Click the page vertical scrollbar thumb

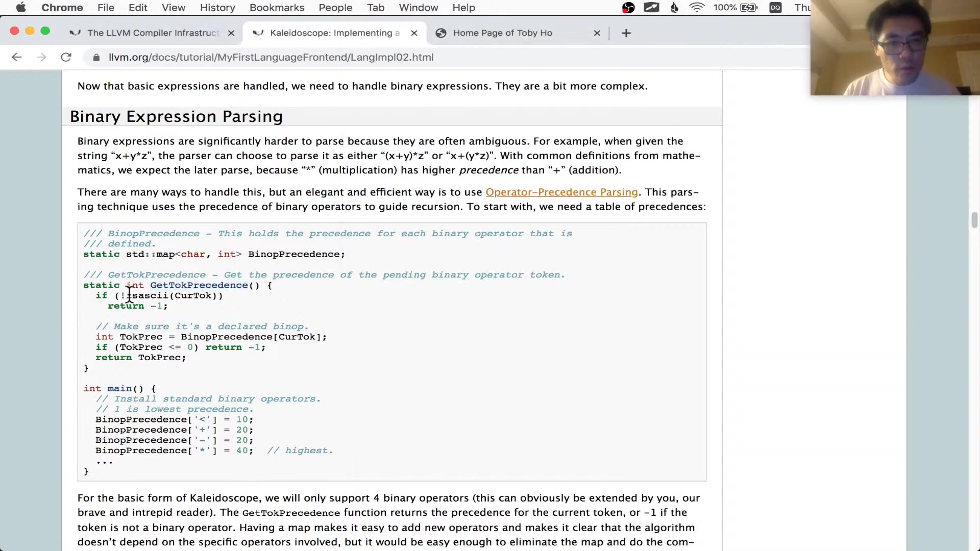pos(974,220)
